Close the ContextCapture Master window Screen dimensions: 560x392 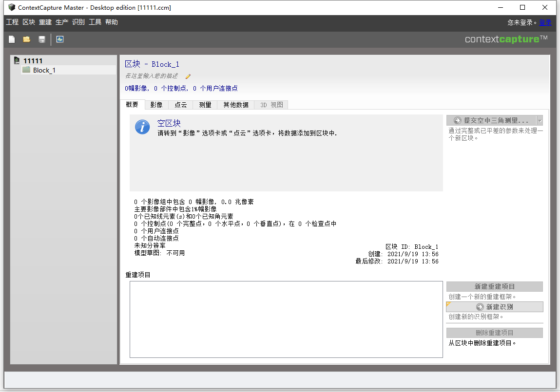[x=544, y=7]
